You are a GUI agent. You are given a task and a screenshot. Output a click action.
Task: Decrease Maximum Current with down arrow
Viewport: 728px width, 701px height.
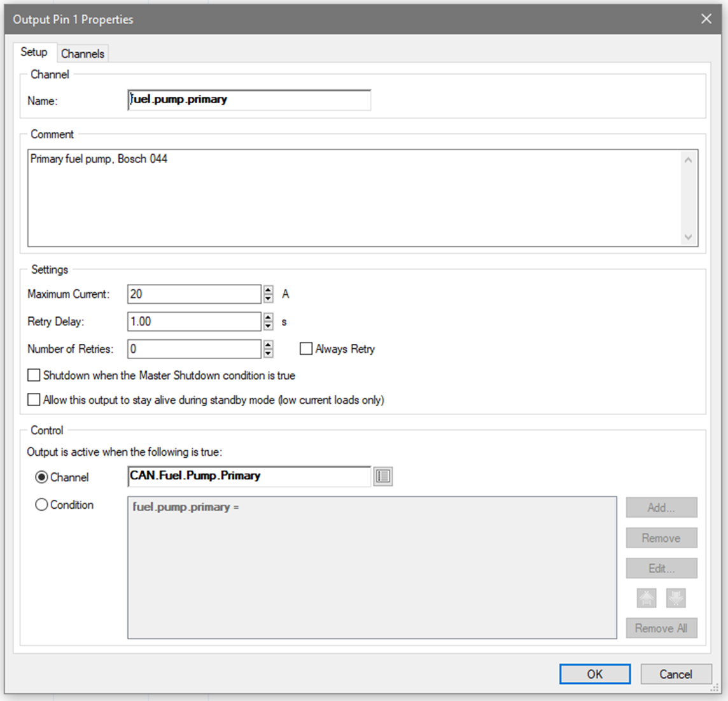pyautogui.click(x=269, y=298)
